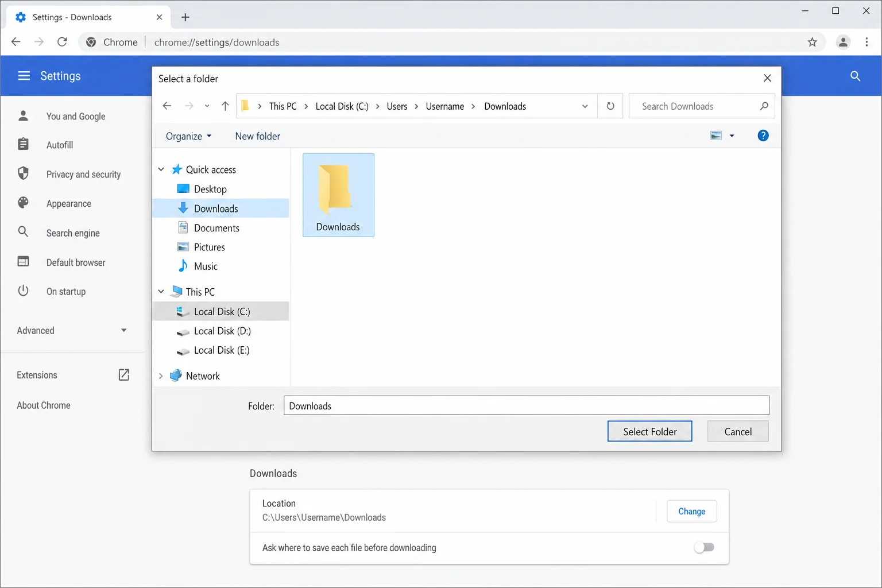Refresh the Downloads folder listing

tap(610, 106)
